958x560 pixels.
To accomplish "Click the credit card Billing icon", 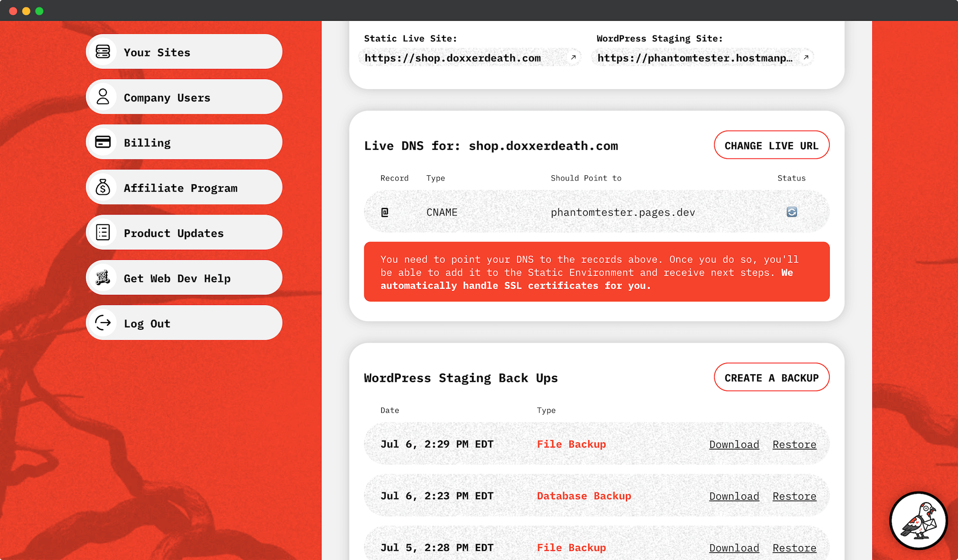I will pos(103,142).
